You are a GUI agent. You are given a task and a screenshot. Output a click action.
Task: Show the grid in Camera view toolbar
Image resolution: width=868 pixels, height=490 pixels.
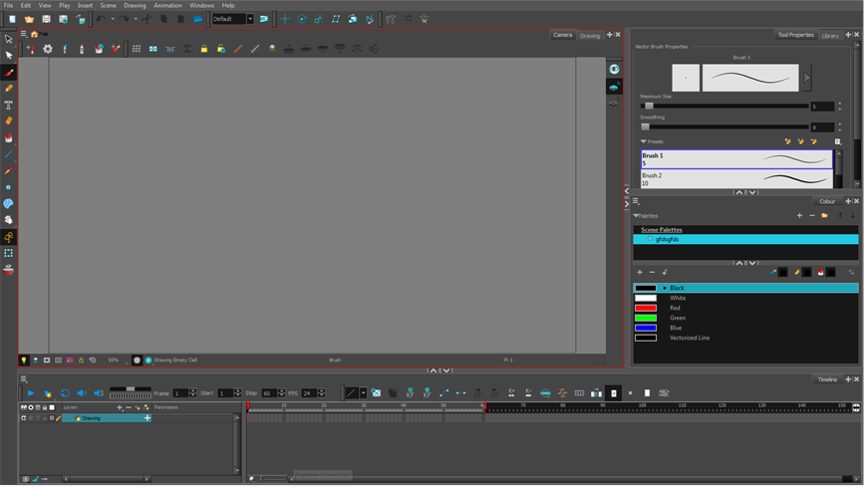coord(137,49)
